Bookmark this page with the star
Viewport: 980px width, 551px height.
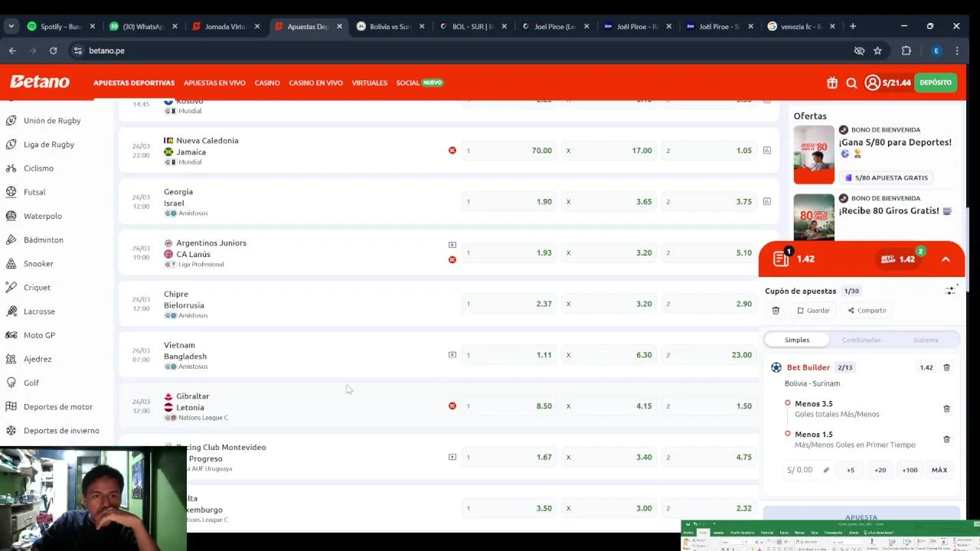pyautogui.click(x=878, y=51)
